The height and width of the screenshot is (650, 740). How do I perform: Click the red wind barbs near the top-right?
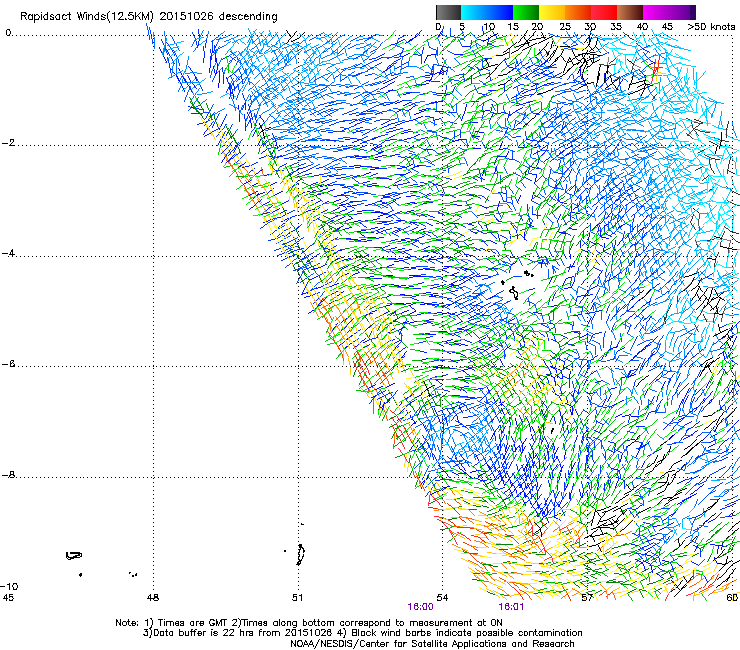click(656, 69)
